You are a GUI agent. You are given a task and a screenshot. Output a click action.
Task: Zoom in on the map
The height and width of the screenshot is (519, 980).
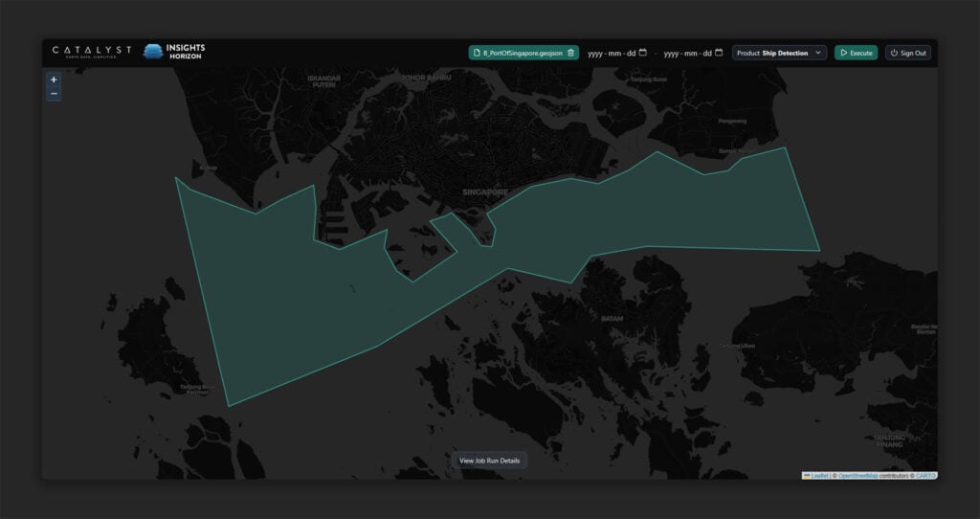[54, 79]
